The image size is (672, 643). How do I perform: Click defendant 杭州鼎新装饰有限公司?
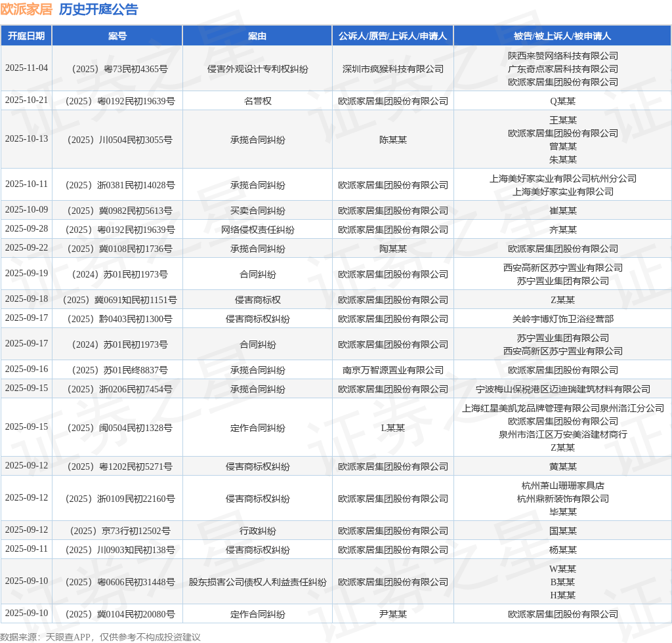(x=562, y=499)
